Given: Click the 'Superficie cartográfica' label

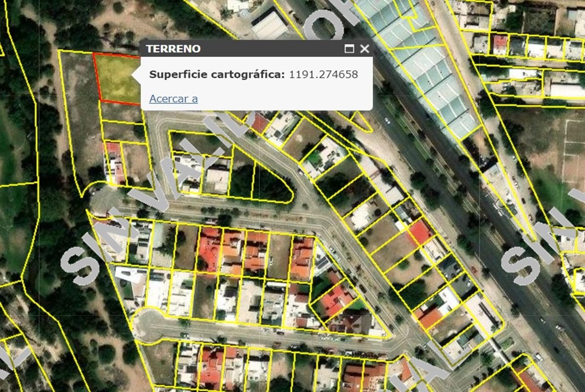Looking at the screenshot, I should (x=217, y=75).
